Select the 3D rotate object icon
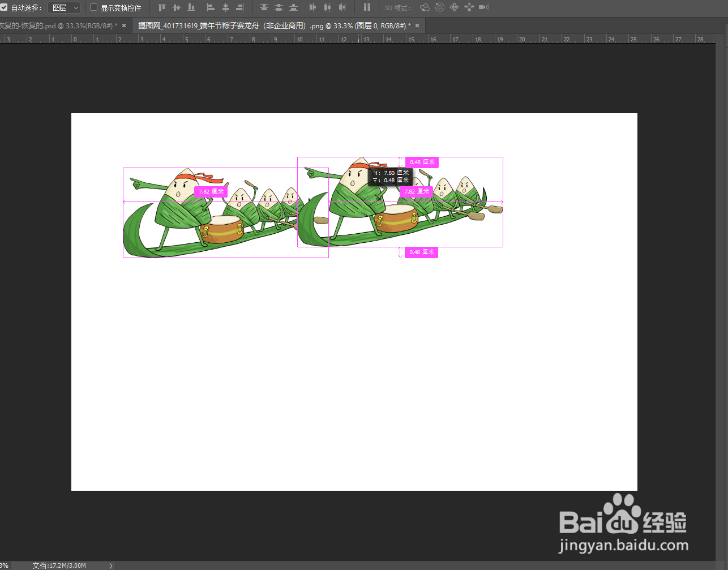The width and height of the screenshot is (728, 570). tap(425, 7)
